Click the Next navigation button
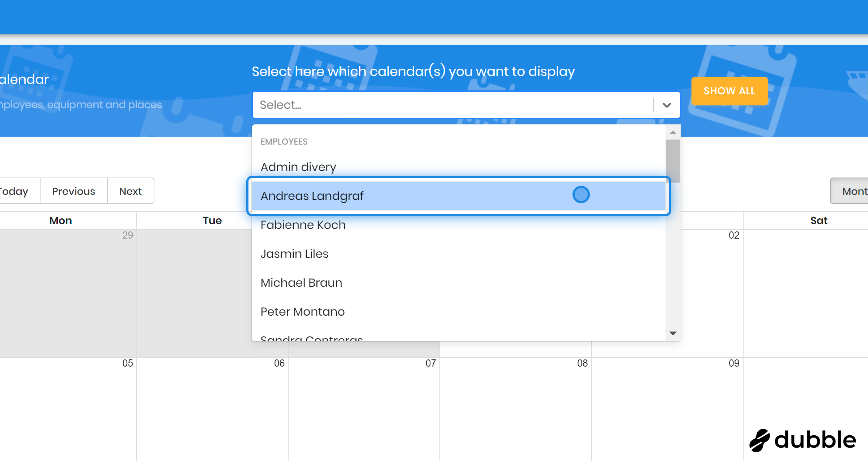The image size is (868, 461). point(131,191)
